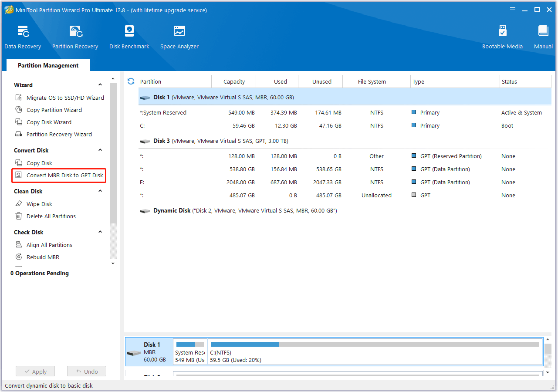The width and height of the screenshot is (558, 392).
Task: Click the Align All Partitions icon
Action: 19,245
